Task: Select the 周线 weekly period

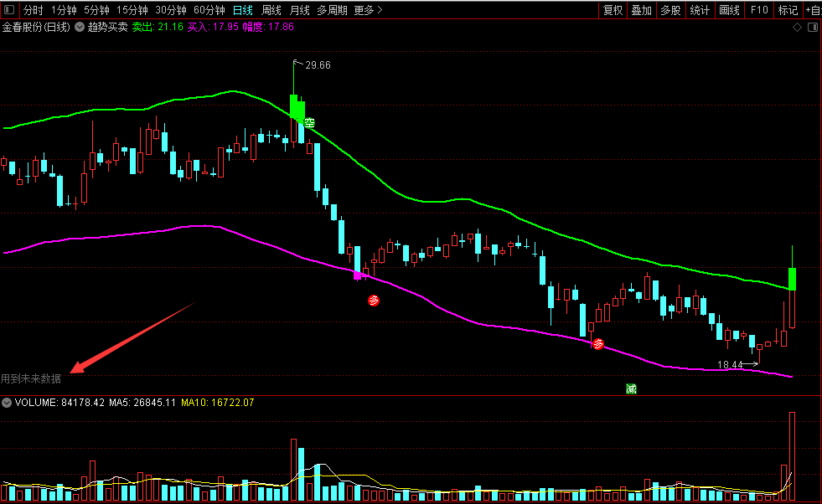Action: point(271,10)
